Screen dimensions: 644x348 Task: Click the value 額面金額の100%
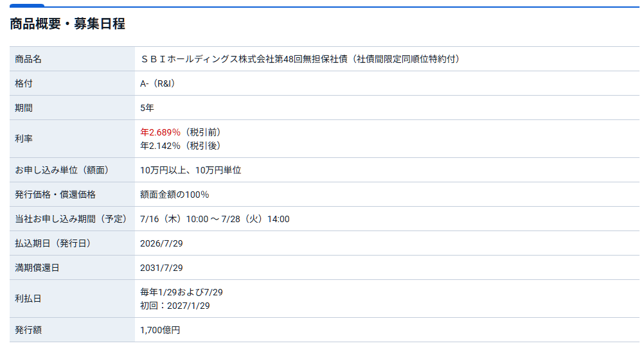coord(175,195)
